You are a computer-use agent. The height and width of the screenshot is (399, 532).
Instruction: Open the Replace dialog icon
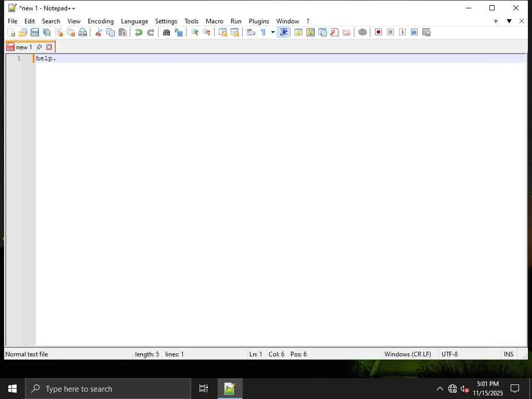pos(179,33)
